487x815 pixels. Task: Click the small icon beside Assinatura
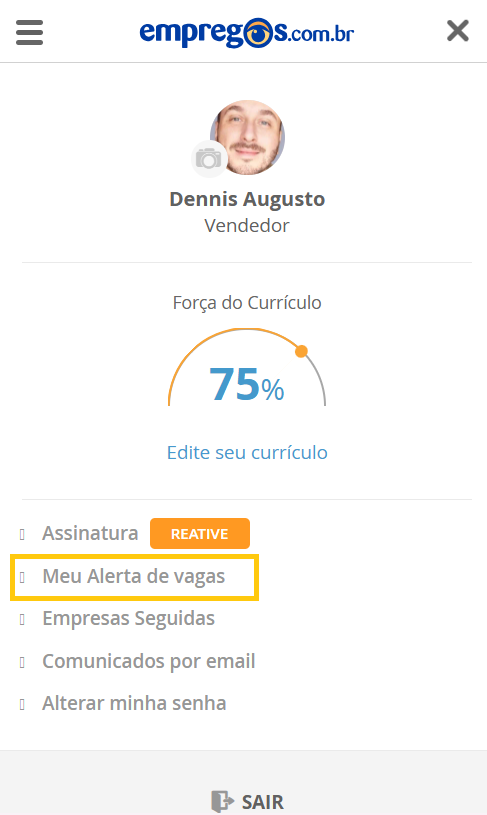coord(22,534)
